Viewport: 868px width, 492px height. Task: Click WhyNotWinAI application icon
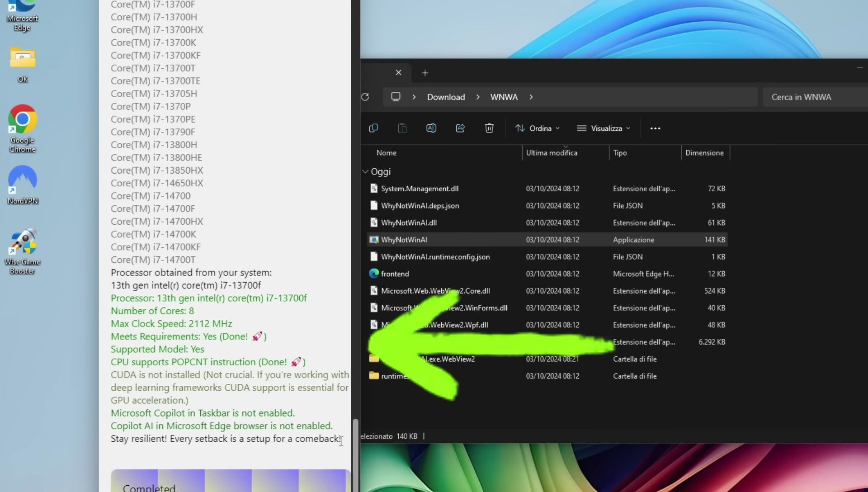374,240
